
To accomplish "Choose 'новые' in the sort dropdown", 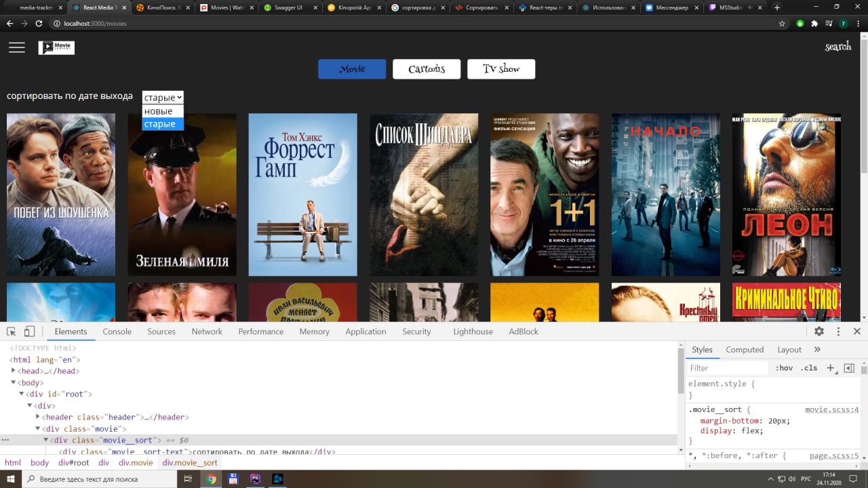I will pos(163,111).
